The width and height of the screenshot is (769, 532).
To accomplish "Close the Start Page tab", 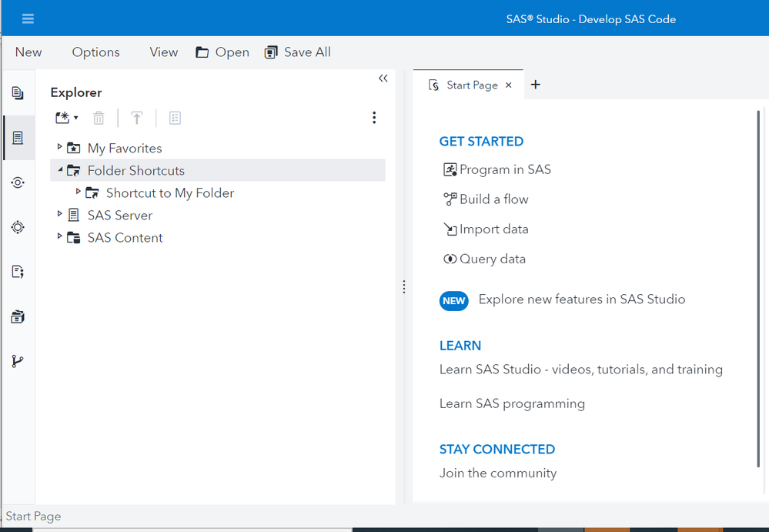I will pos(509,85).
